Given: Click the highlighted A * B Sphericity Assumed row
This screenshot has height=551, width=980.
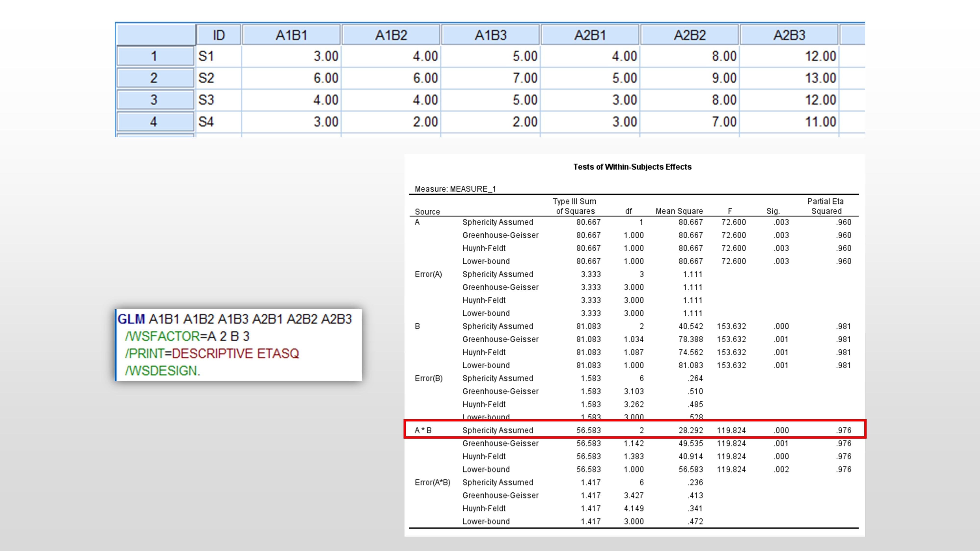Looking at the screenshot, I should pyautogui.click(x=634, y=430).
